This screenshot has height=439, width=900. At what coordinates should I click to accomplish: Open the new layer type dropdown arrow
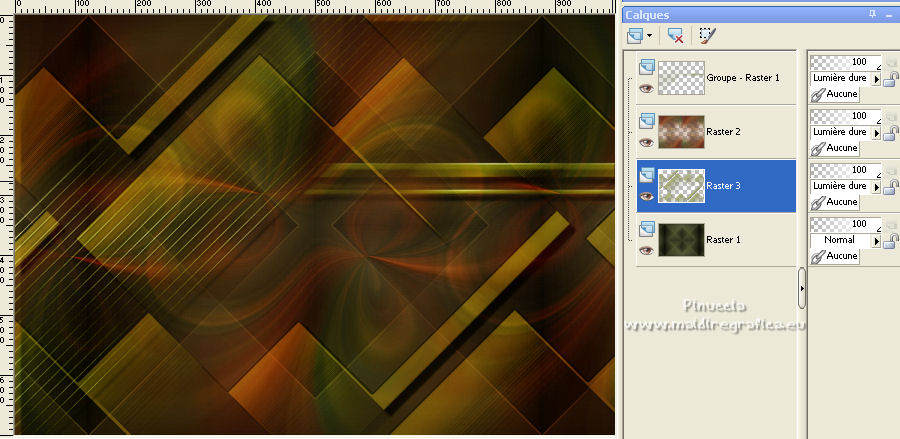click(x=649, y=36)
